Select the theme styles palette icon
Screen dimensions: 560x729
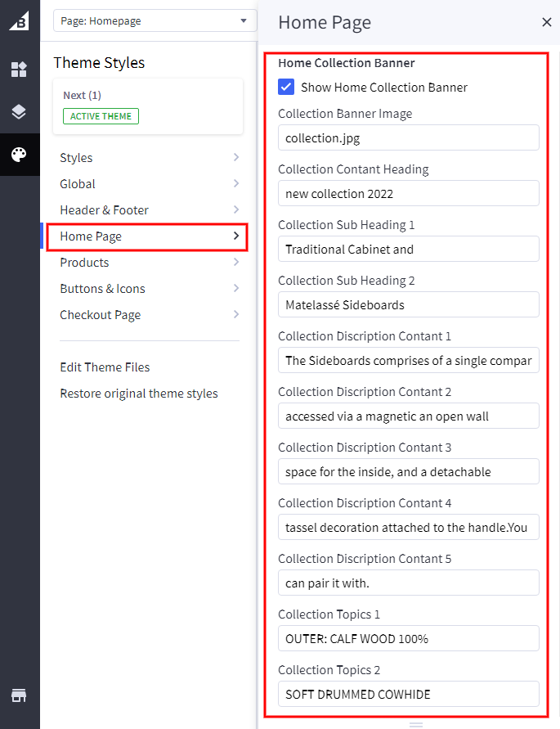point(19,155)
